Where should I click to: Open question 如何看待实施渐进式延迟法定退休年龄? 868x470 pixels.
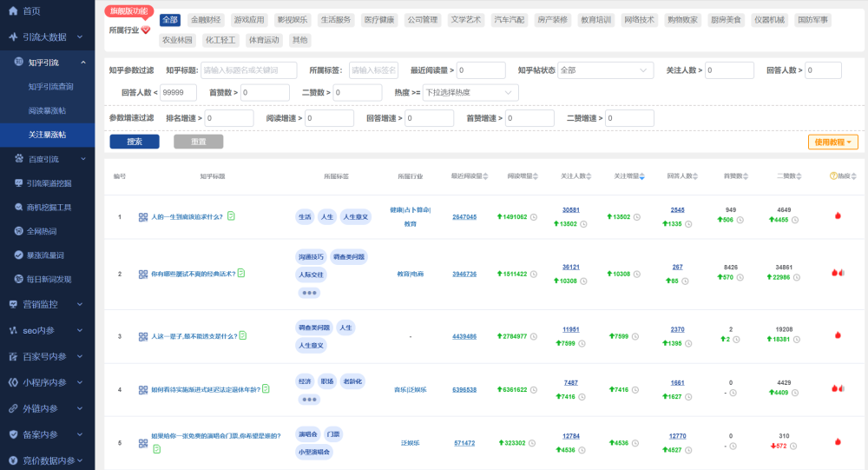point(206,389)
